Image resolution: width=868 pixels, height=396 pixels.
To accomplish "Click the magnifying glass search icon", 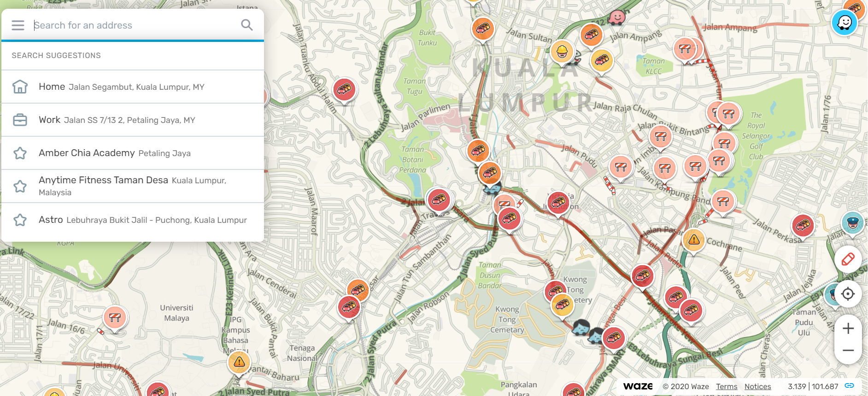I will [247, 25].
